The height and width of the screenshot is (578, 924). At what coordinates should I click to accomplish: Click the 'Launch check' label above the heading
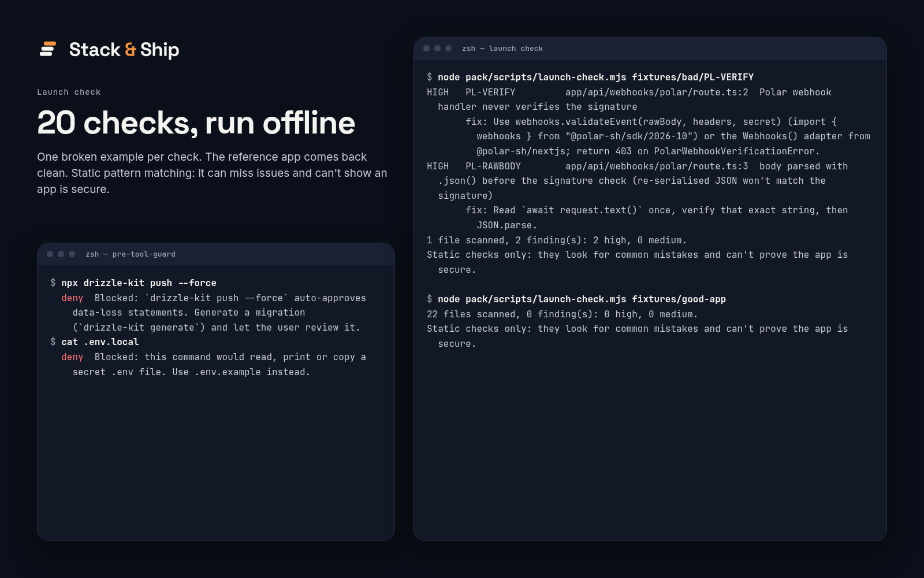[69, 92]
